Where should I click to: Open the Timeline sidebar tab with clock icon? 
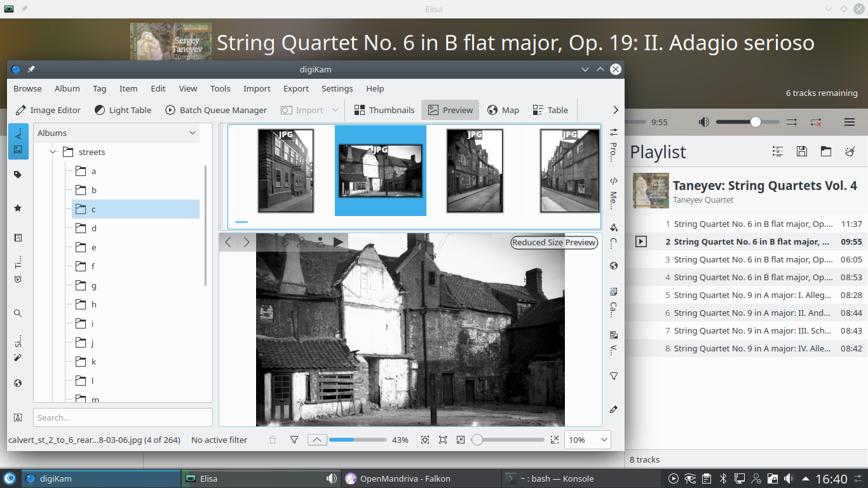coord(18,269)
